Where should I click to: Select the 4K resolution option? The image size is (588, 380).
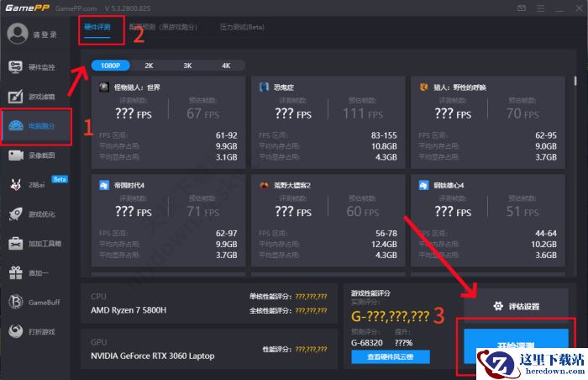226,66
